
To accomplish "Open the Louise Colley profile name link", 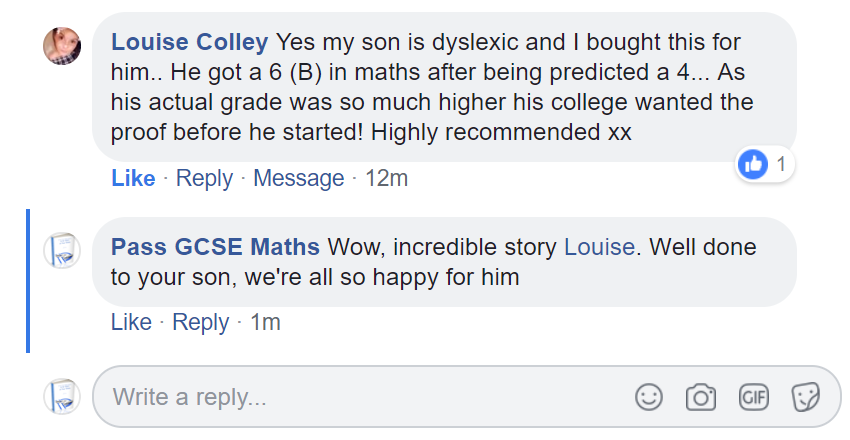I will pos(190,42).
